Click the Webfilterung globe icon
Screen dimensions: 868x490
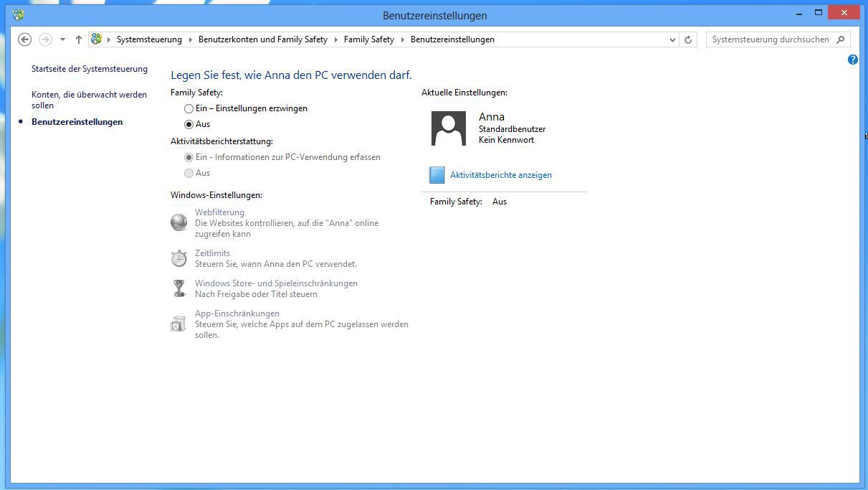[x=178, y=222]
